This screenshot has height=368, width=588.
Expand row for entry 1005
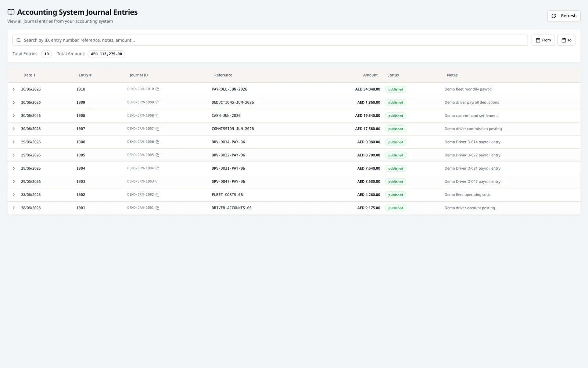[x=14, y=155]
